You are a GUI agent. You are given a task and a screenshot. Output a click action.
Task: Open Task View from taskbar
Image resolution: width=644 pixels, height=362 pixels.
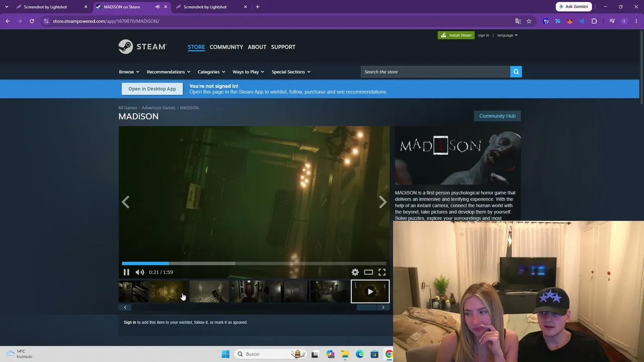click(315, 354)
